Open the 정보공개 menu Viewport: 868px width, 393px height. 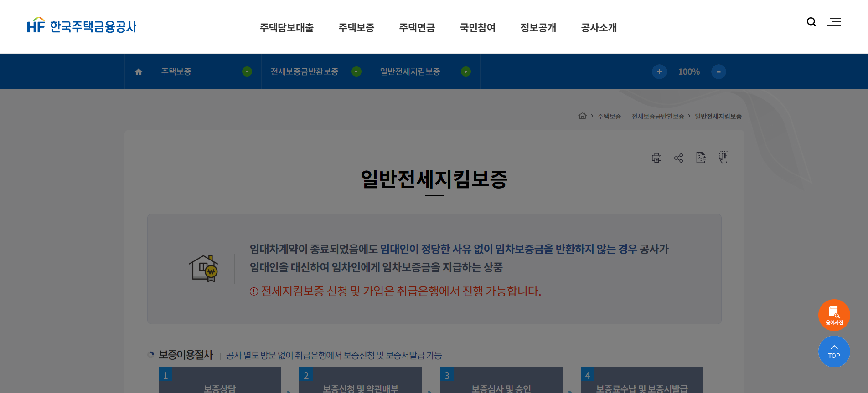(538, 28)
